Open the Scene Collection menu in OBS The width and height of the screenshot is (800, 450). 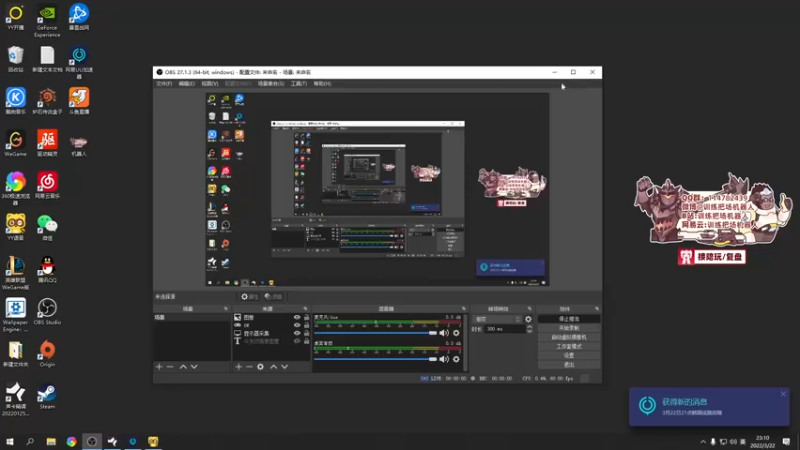pyautogui.click(x=271, y=84)
